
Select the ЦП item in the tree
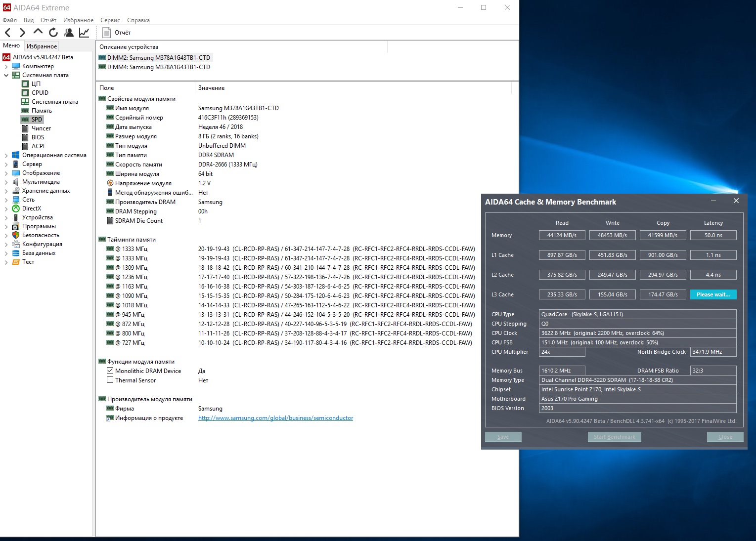(x=36, y=84)
